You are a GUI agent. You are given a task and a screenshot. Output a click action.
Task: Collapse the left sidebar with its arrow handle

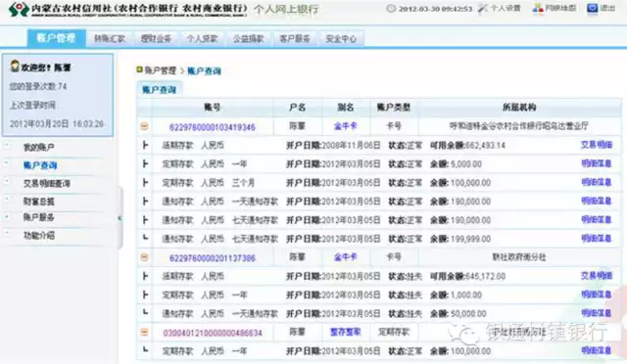tap(120, 218)
